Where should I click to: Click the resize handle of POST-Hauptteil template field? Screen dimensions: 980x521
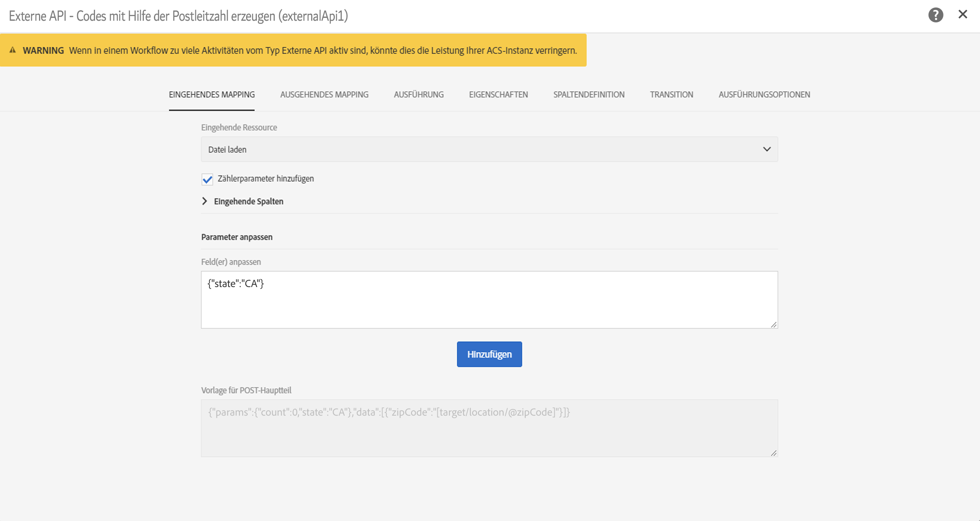pyautogui.click(x=773, y=453)
